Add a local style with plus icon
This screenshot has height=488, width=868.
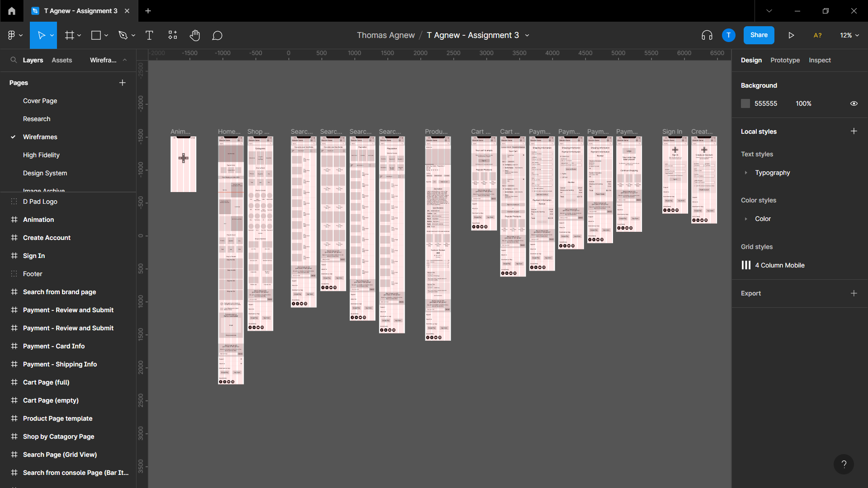854,131
